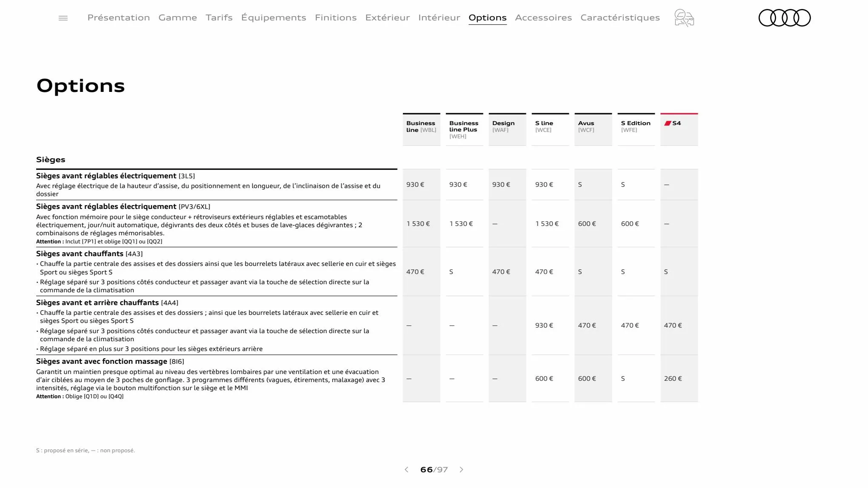The height and width of the screenshot is (488, 868).
Task: Click the Sièges section heading
Action: point(51,160)
